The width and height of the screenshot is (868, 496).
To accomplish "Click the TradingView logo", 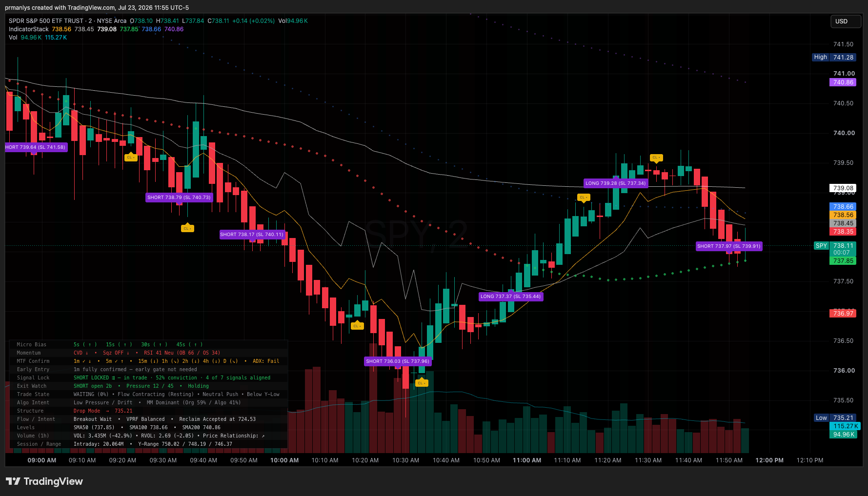I will coord(44,481).
